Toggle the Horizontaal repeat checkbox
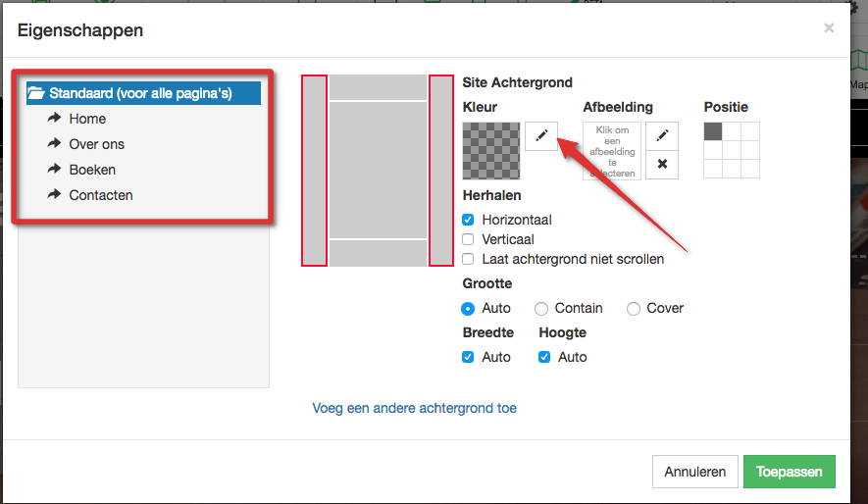Viewport: 868px width, 504px height. (469, 220)
